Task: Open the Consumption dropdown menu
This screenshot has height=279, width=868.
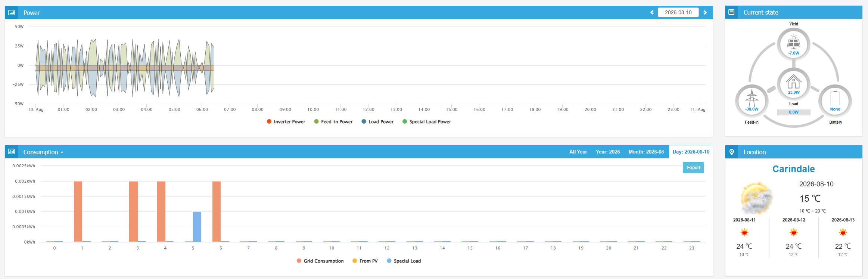Action: point(43,152)
